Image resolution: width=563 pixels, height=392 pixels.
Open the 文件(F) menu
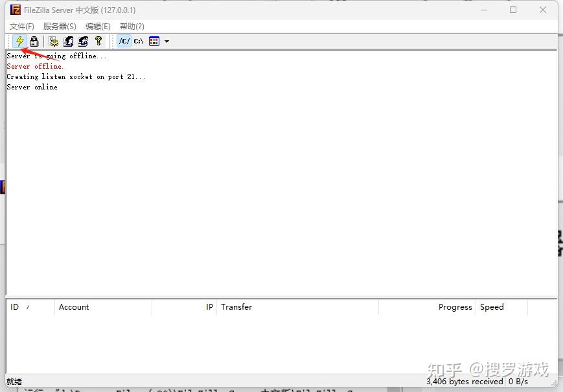[x=21, y=26]
